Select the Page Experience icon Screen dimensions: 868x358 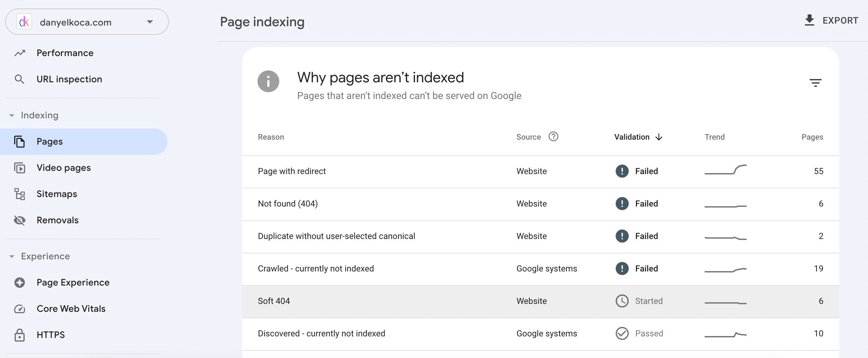point(20,282)
